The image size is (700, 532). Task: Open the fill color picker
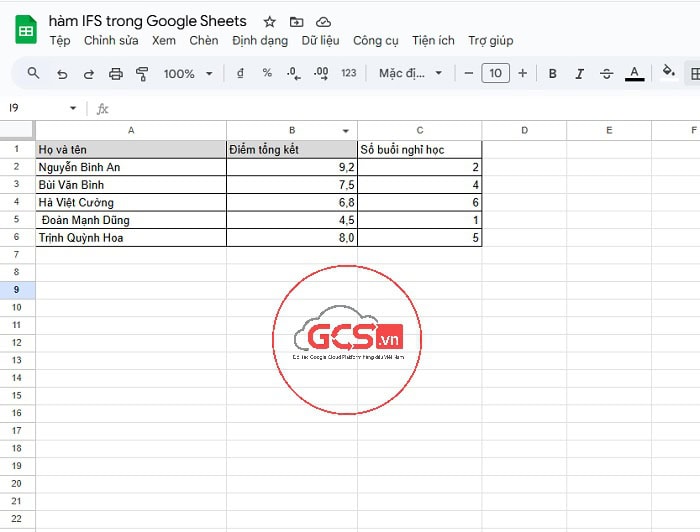point(668,73)
